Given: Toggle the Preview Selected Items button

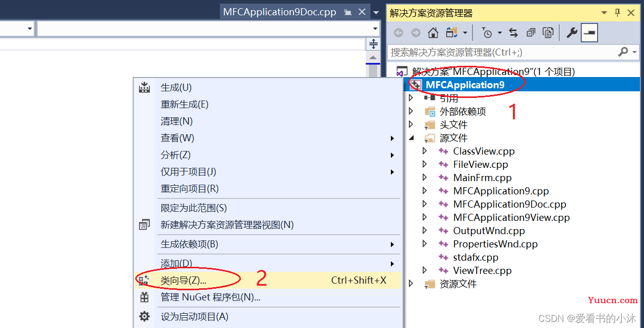Looking at the screenshot, I should [x=589, y=33].
